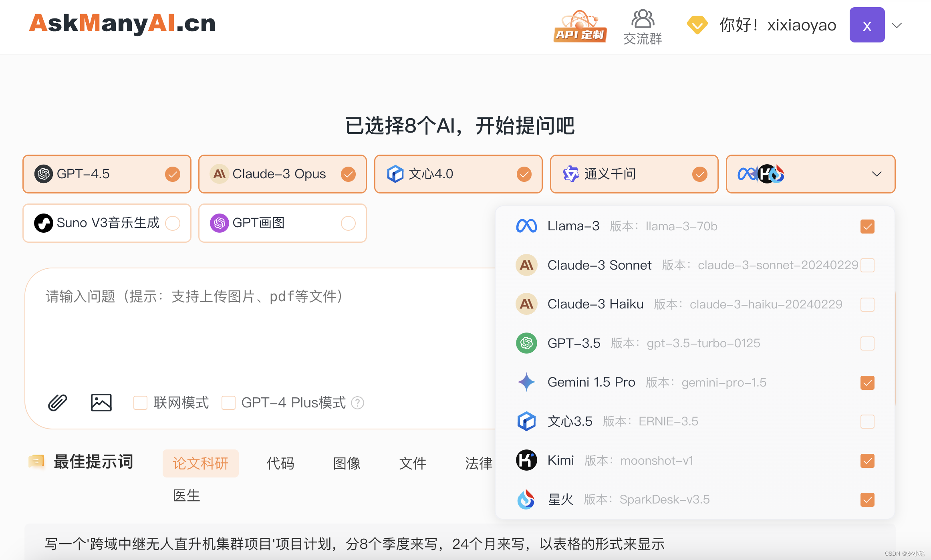The image size is (931, 560).
Task: Check the GPT-3.5 checkbox
Action: [867, 343]
